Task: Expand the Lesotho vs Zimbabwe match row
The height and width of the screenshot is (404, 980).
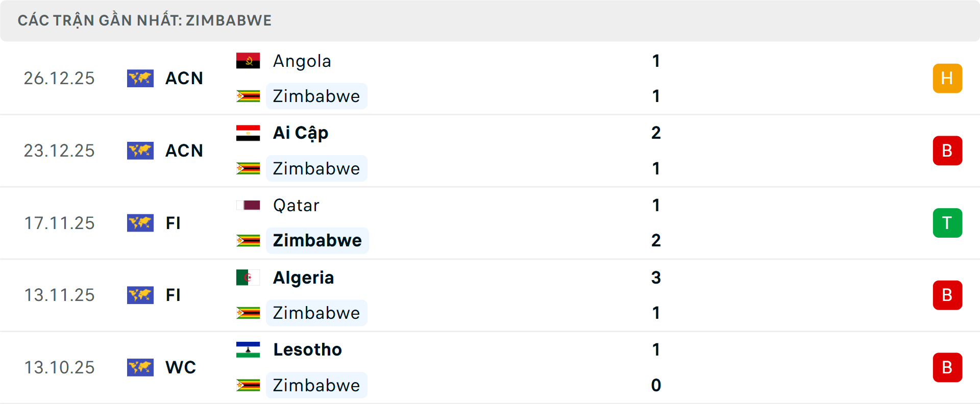Action: click(x=490, y=367)
